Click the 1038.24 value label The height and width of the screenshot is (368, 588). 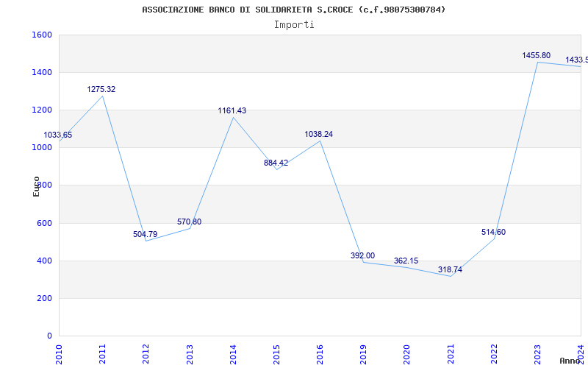(318, 135)
